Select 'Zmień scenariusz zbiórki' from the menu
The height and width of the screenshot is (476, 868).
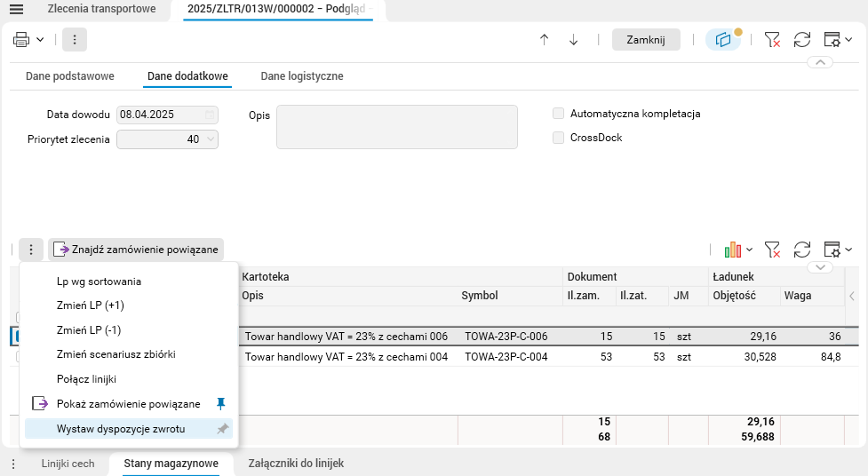(115, 354)
